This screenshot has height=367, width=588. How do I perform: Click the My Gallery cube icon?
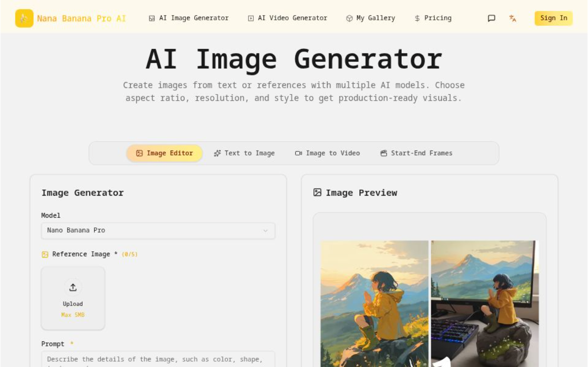coord(349,19)
